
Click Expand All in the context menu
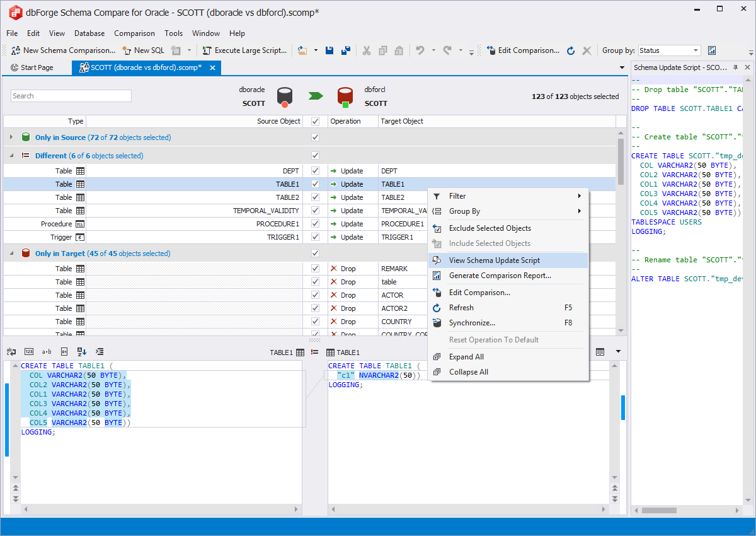pyautogui.click(x=508, y=357)
